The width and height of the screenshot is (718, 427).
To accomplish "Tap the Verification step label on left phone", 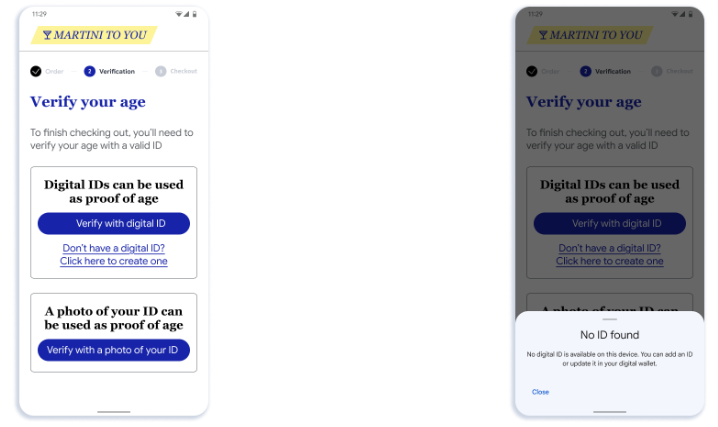I will pyautogui.click(x=117, y=71).
